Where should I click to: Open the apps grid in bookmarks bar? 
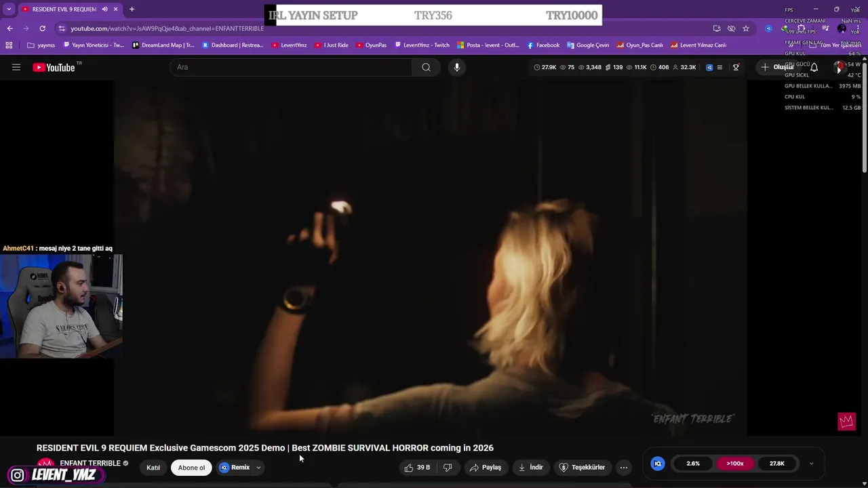pos(9,45)
